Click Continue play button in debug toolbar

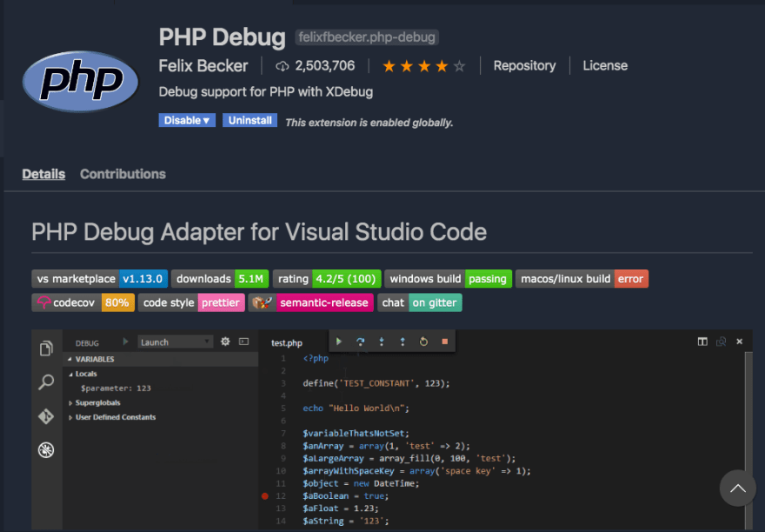point(339,342)
